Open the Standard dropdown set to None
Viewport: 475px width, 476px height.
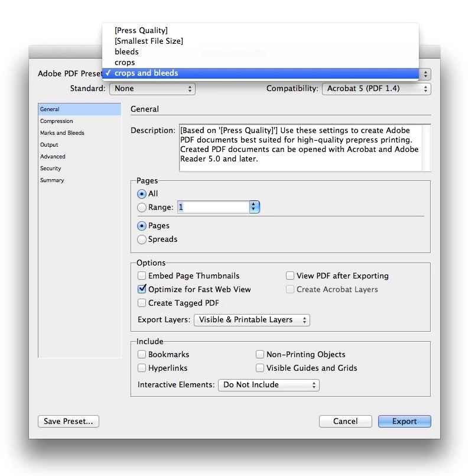(152, 89)
